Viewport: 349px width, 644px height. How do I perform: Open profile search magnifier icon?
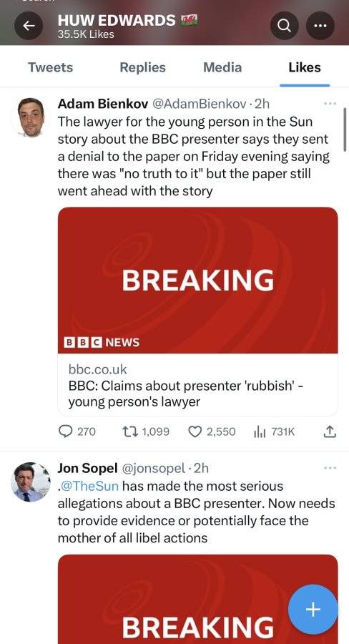[x=284, y=26]
